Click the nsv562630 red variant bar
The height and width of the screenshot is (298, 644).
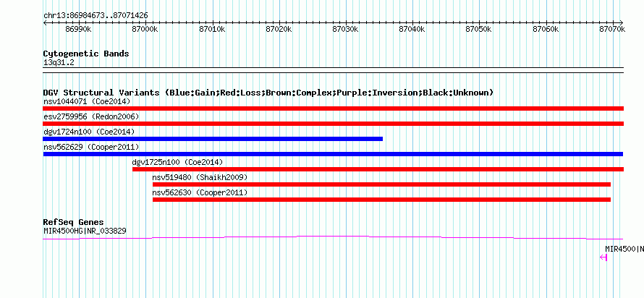(x=381, y=200)
